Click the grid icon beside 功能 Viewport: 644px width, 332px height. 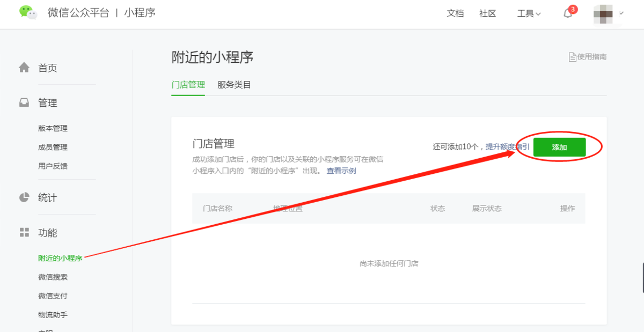tap(24, 232)
